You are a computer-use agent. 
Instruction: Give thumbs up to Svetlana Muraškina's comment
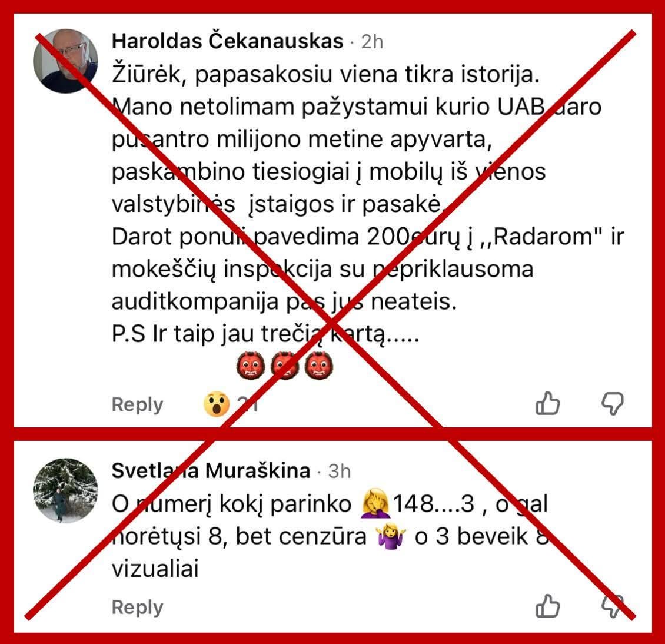(547, 605)
